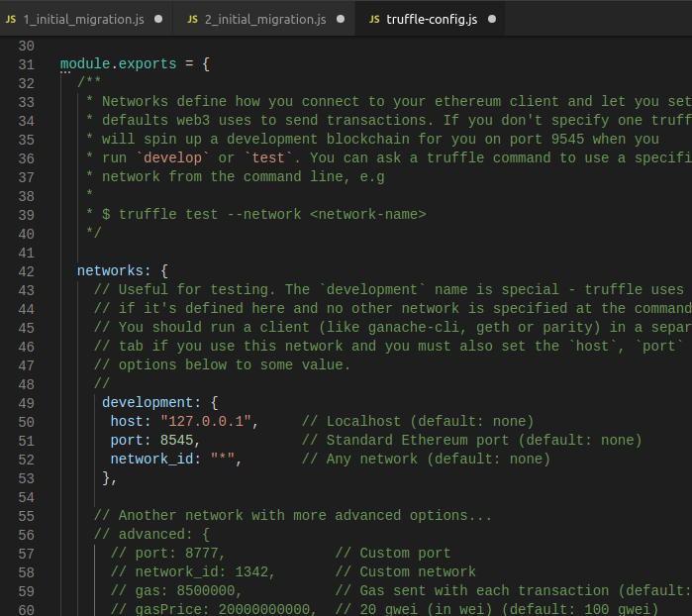This screenshot has width=692, height=616.
Task: Click the network_id property name
Action: tap(151, 460)
